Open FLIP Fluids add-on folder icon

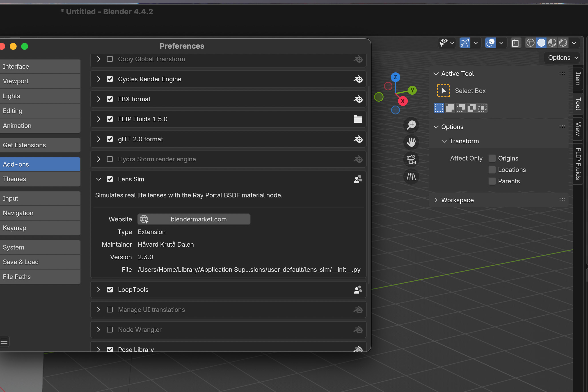click(358, 119)
